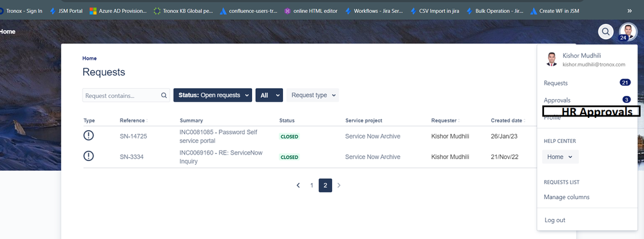The height and width of the screenshot is (239, 644).
Task: Click the incident icon for SN-3334
Action: coord(88,156)
